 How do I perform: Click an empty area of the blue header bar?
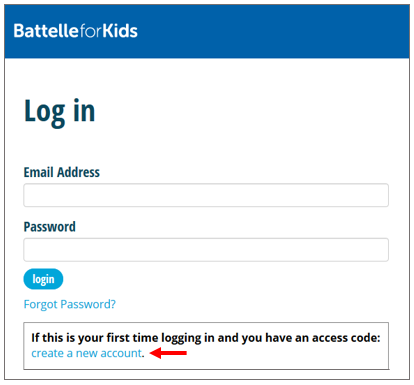point(273,32)
